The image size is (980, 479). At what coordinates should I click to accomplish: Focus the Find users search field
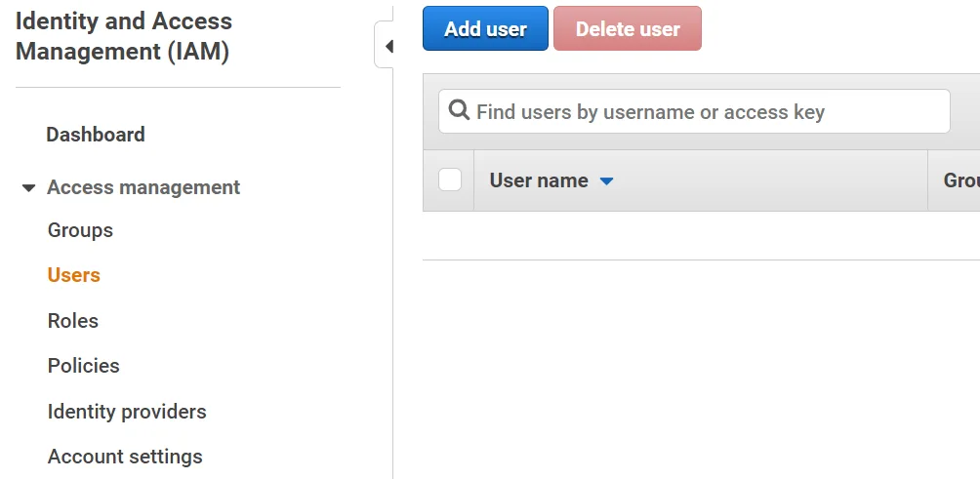pyautogui.click(x=694, y=111)
